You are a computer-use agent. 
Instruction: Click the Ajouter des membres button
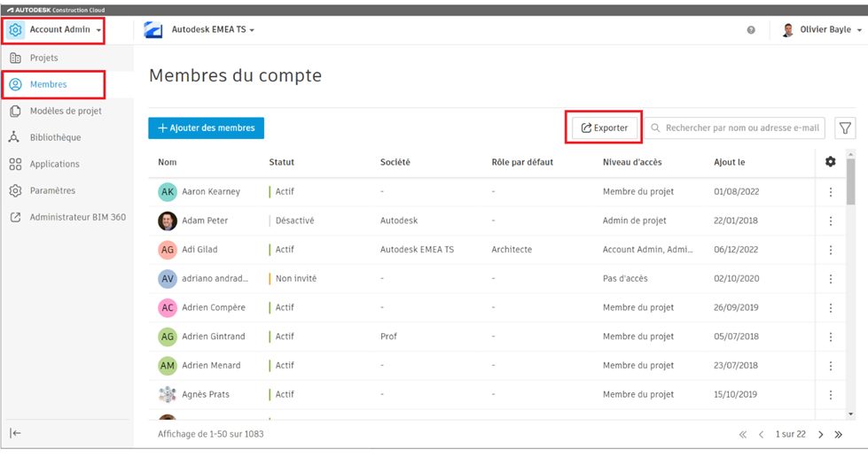point(206,128)
